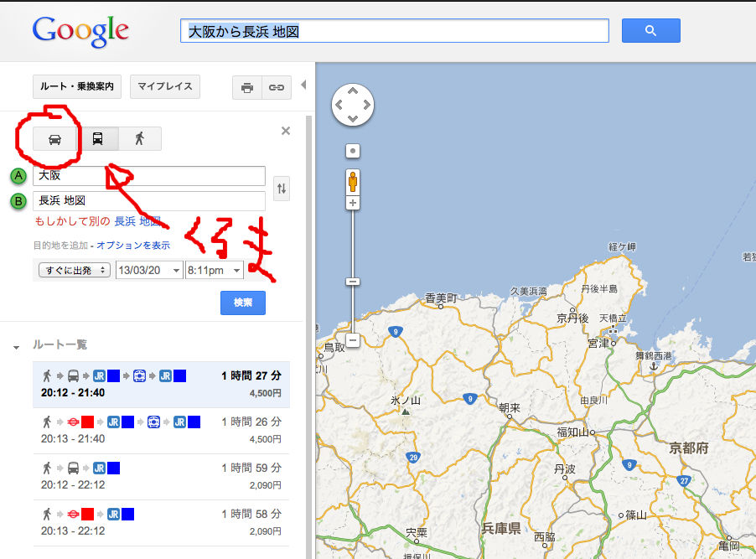Select the public transit bus icon
Image resolution: width=756 pixels, height=559 pixels.
(x=97, y=139)
